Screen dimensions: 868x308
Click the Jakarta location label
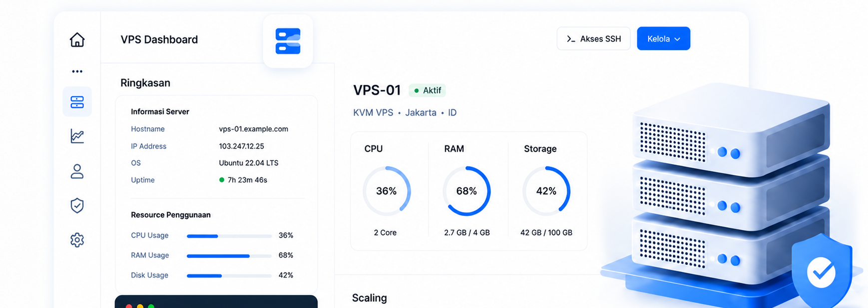coord(421,112)
